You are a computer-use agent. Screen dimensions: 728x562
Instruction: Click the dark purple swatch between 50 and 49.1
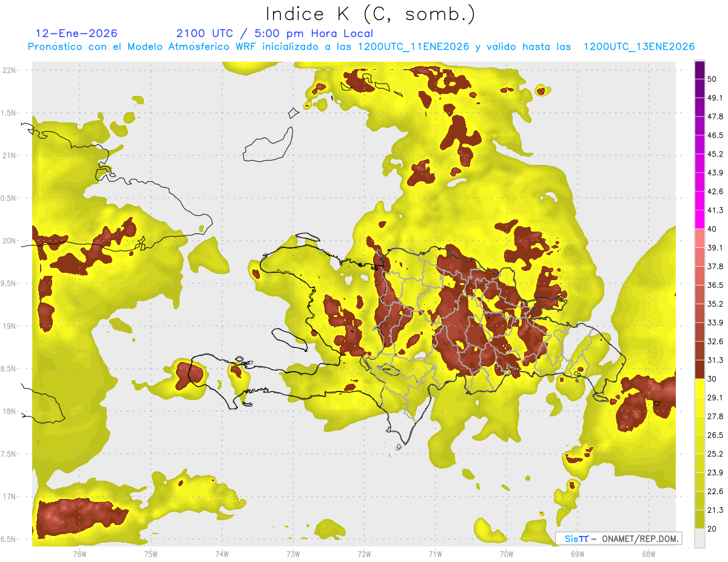[x=699, y=89]
